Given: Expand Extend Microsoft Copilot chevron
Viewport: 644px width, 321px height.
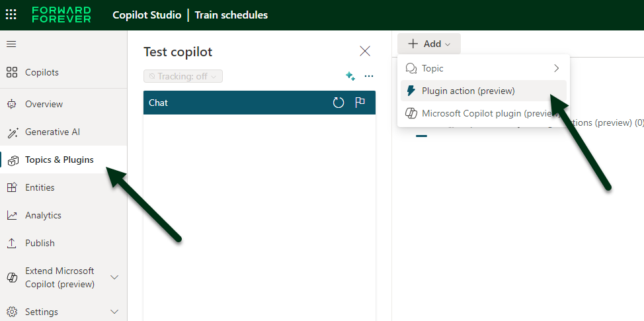Looking at the screenshot, I should (x=114, y=277).
